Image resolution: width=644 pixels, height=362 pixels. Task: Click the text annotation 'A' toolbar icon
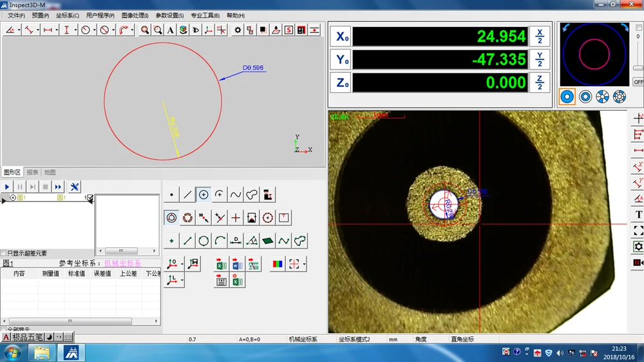tap(171, 30)
